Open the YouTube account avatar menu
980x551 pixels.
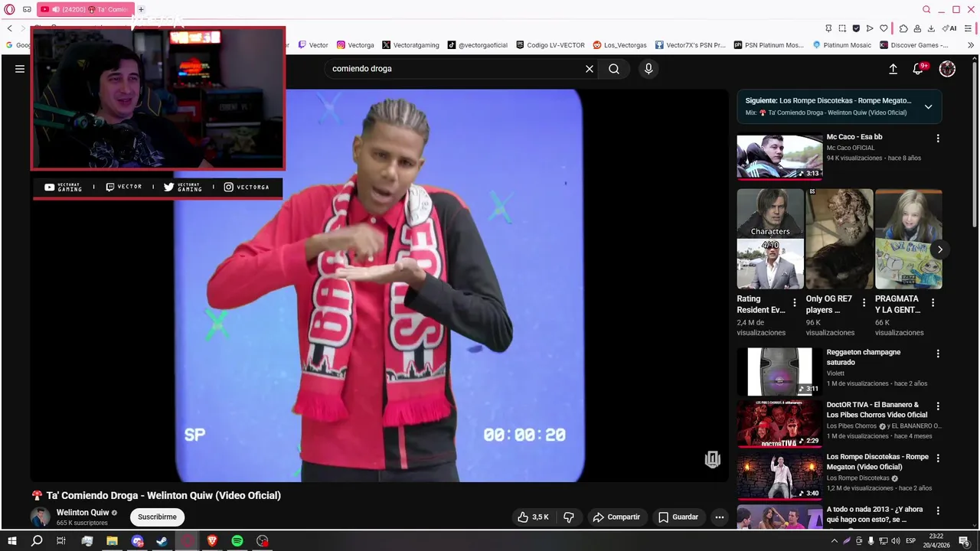947,69
